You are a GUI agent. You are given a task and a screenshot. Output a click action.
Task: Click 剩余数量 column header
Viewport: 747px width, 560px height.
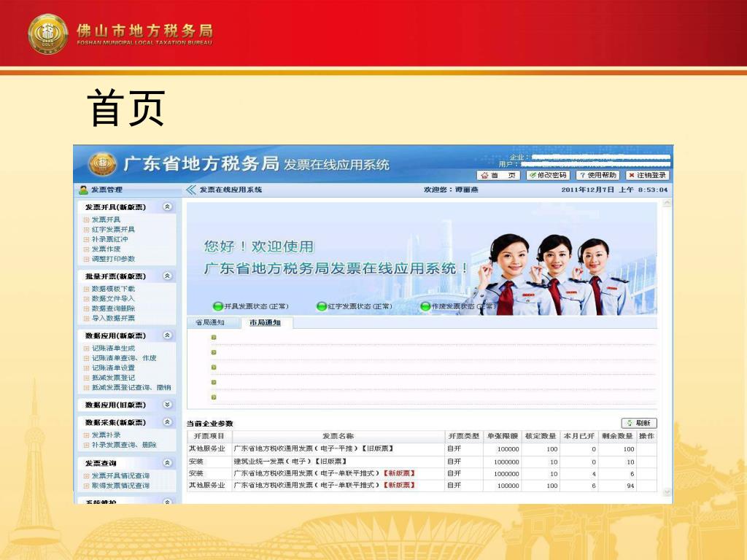617,436
